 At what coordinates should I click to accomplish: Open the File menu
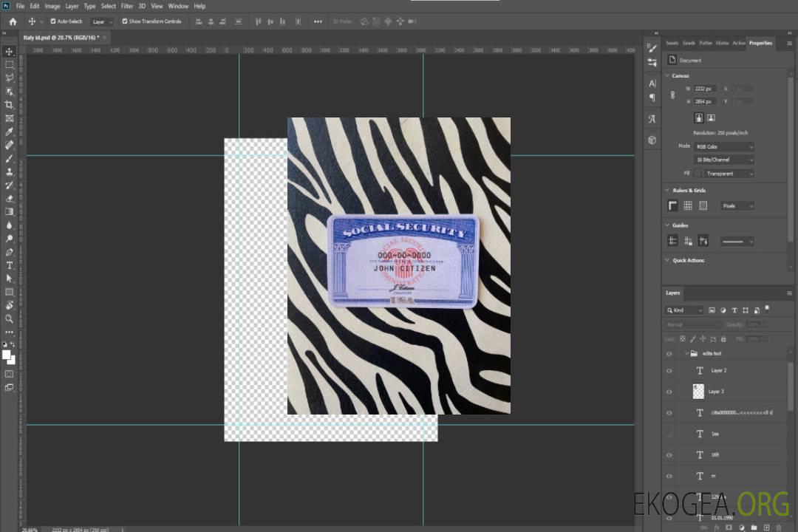click(21, 6)
